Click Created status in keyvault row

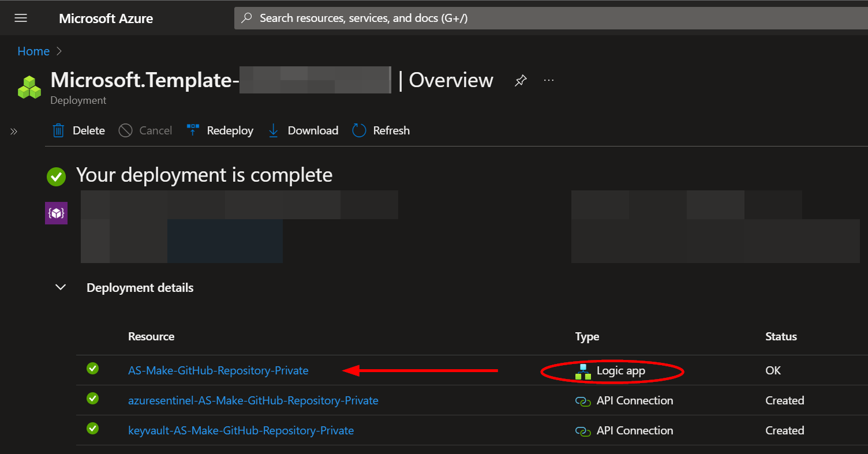point(785,430)
